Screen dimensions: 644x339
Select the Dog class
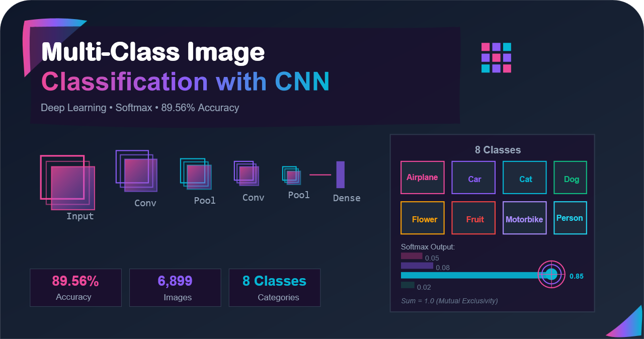pyautogui.click(x=570, y=177)
